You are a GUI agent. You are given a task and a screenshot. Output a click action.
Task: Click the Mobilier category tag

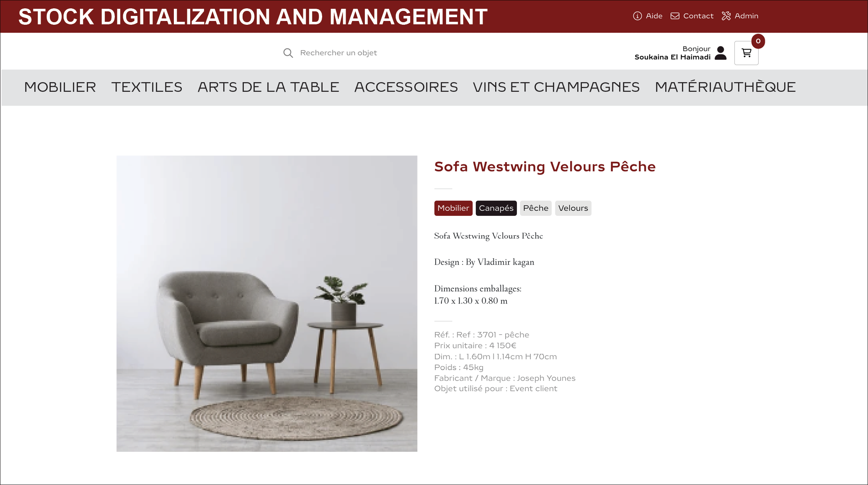point(453,208)
